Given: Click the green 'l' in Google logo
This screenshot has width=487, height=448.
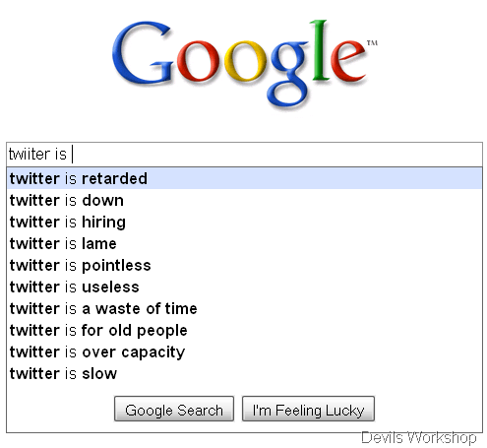Looking at the screenshot, I should coord(320,49).
